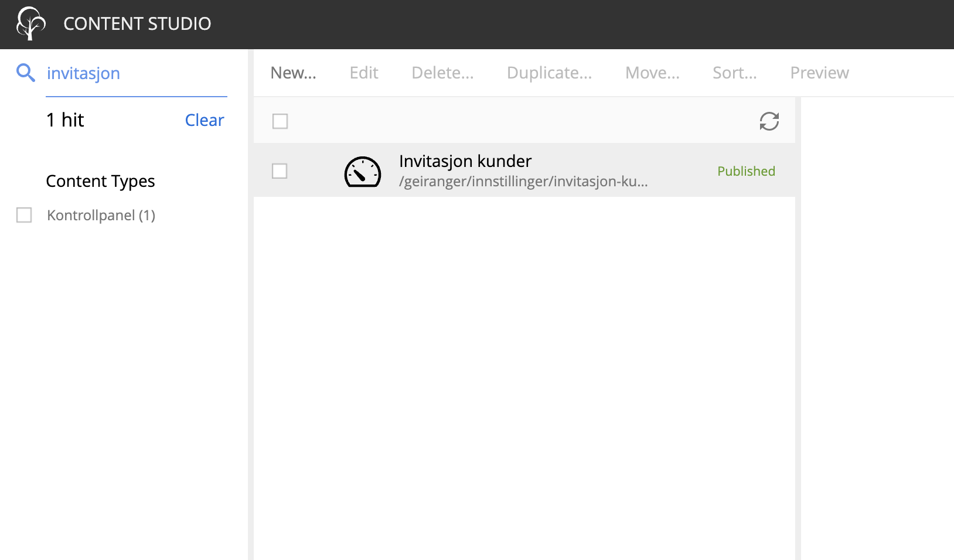Clear the search filter via Clear link

coord(204,120)
